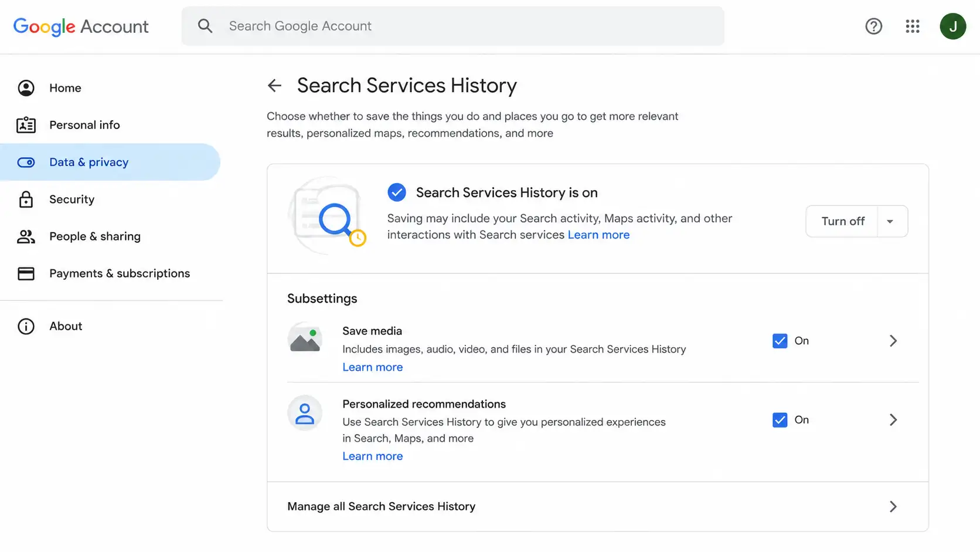Click the Search Services History heading
This screenshot has width=980, height=552.
407,86
